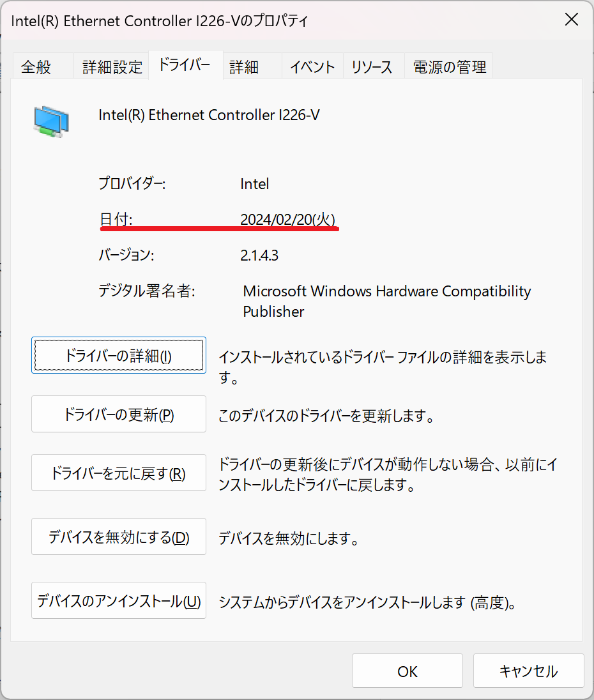This screenshot has height=700, width=594.
Task: Confirm the dialog with OK
Action: click(407, 671)
